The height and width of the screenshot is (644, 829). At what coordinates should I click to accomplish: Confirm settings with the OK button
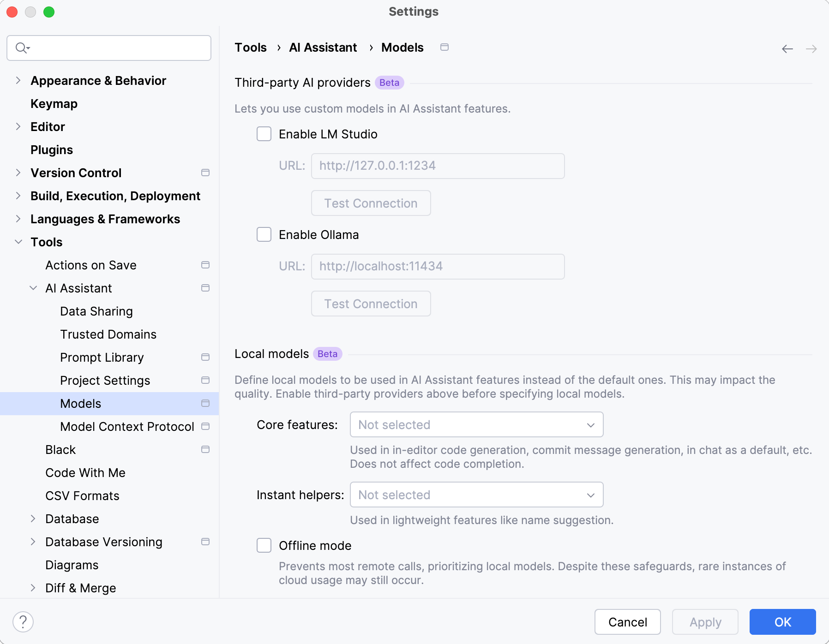[782, 622]
